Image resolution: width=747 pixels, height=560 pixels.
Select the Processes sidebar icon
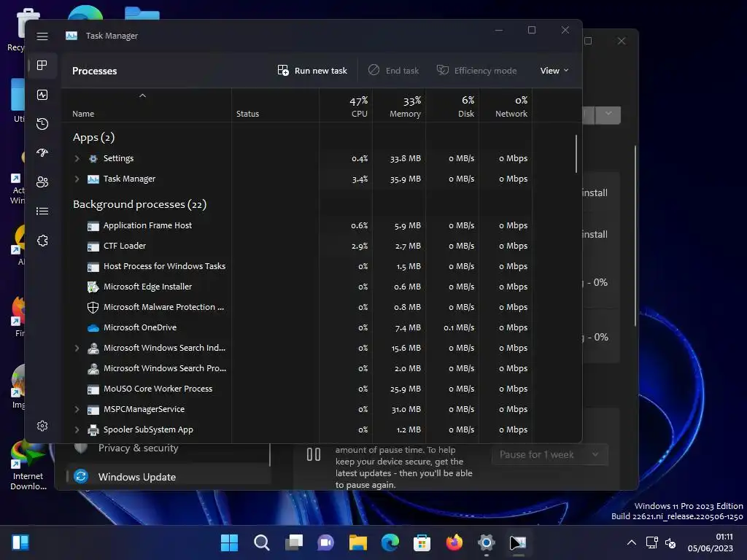(x=42, y=65)
